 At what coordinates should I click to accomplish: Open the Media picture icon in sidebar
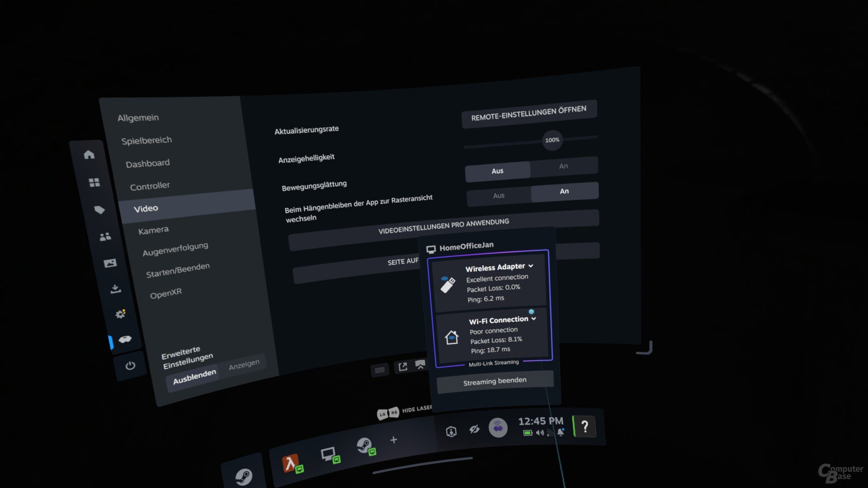(110, 263)
